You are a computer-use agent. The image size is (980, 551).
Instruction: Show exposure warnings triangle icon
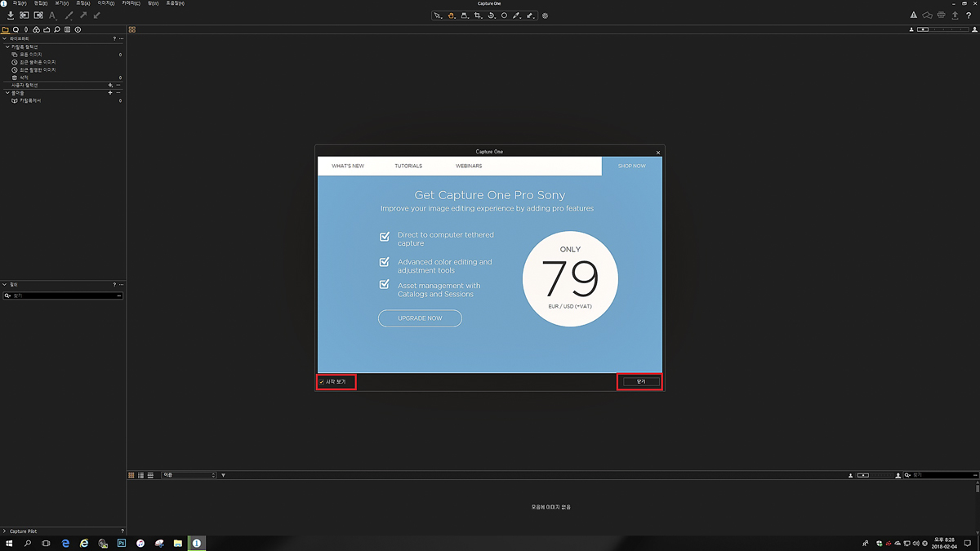914,16
